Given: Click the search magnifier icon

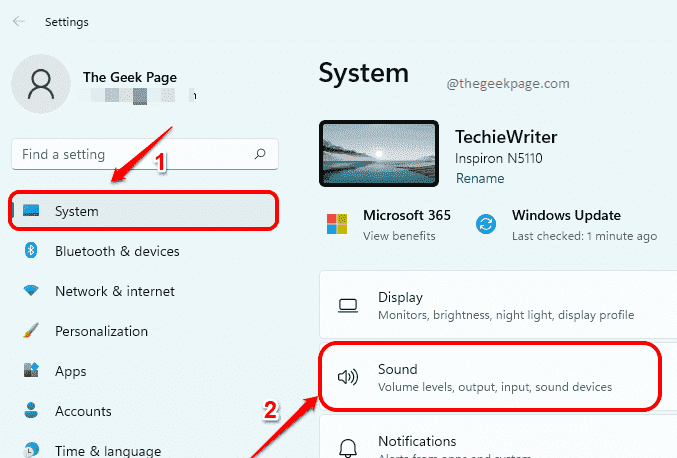Looking at the screenshot, I should click(x=260, y=154).
